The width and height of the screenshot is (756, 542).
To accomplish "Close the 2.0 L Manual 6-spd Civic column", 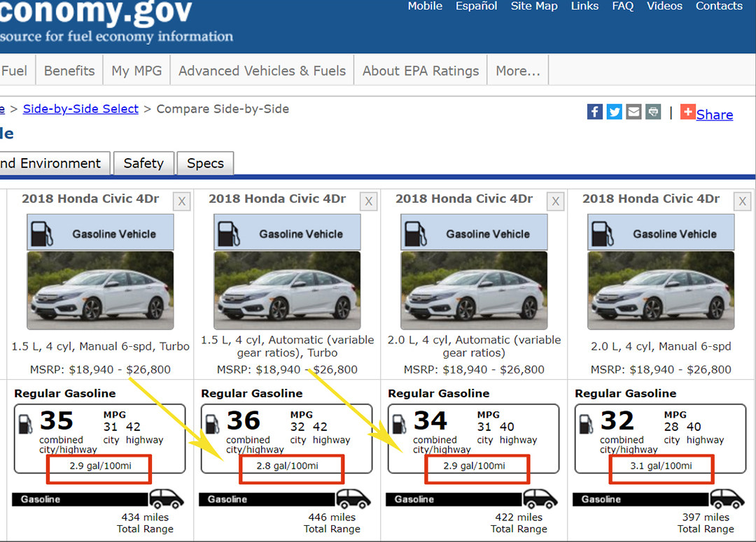I will point(743,202).
